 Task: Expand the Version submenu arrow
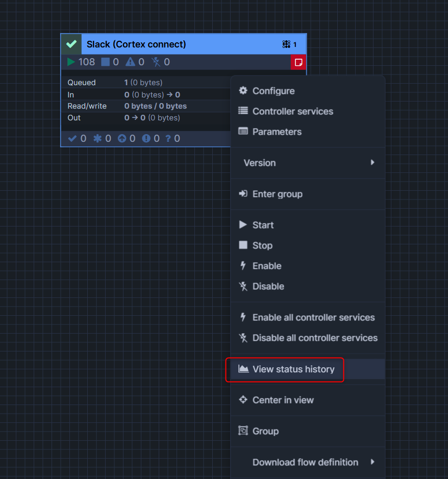coord(372,163)
